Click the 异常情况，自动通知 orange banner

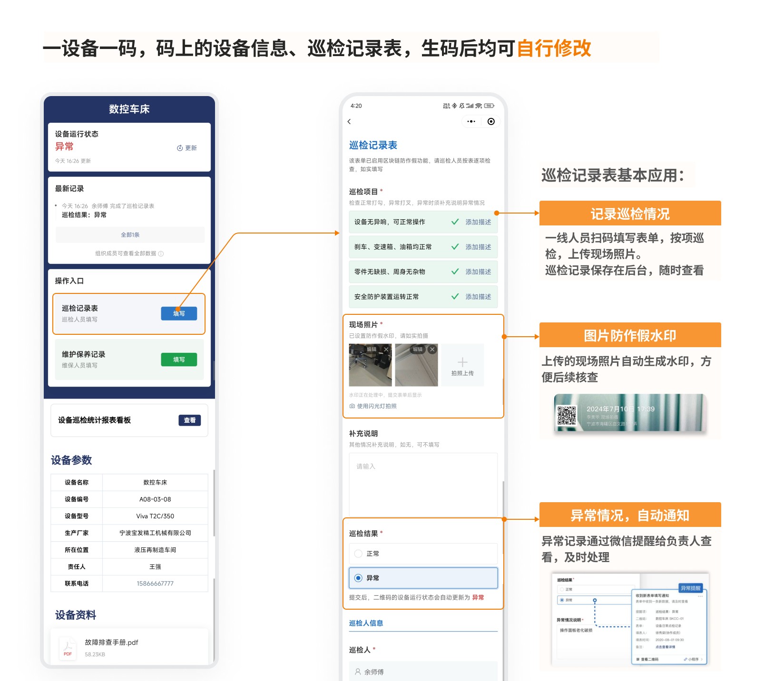tap(630, 515)
